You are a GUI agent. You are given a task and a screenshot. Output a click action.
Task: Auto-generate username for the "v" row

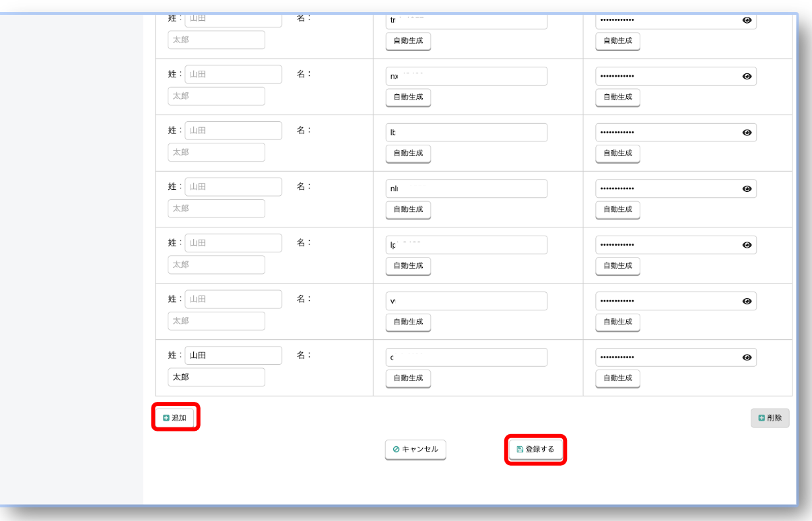point(408,321)
